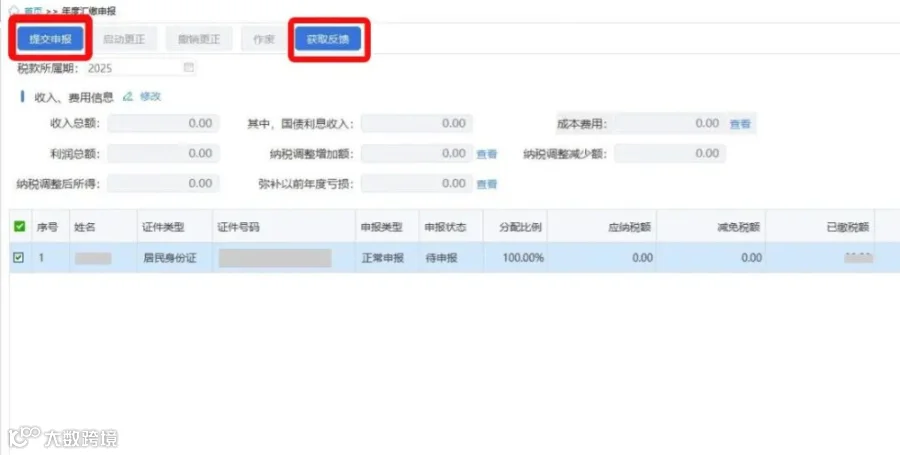
Task: Click 查看 next to 纳税调整增加额
Action: click(x=487, y=154)
